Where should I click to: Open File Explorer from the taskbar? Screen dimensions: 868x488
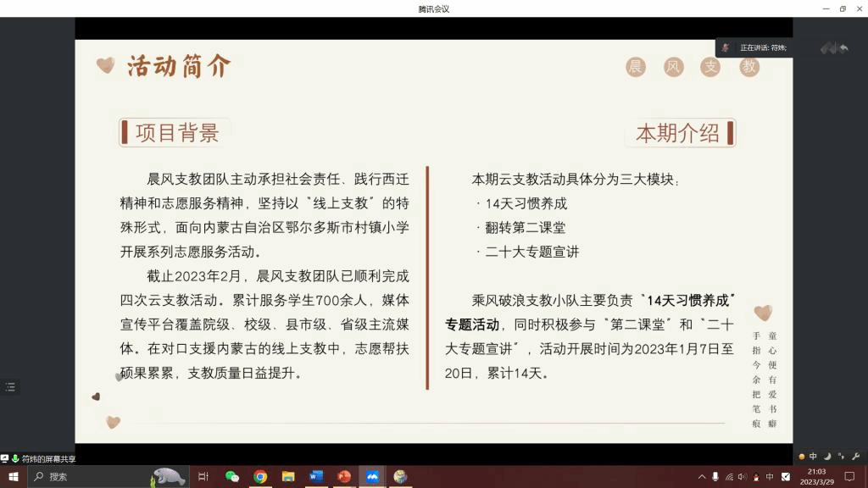tap(288, 477)
